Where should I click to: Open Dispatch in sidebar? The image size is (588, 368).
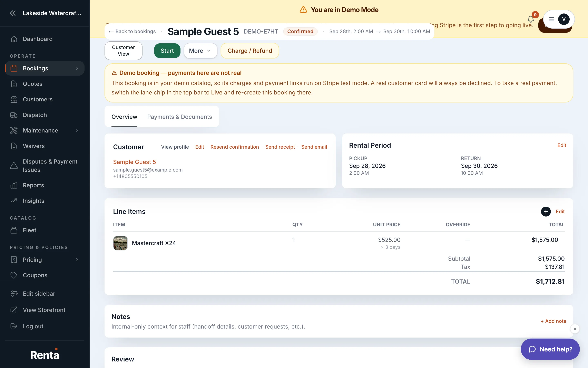[x=45, y=115]
